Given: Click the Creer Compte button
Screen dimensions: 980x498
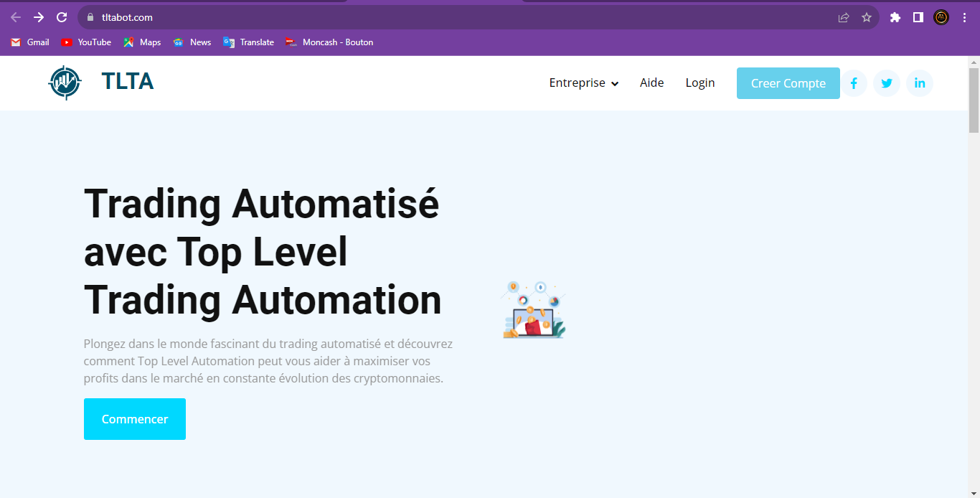Looking at the screenshot, I should pos(788,83).
